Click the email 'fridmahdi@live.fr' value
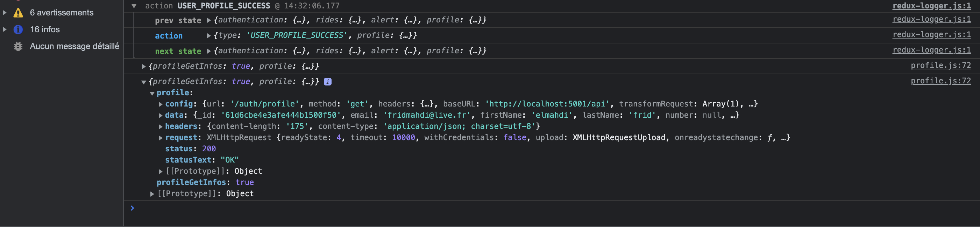The width and height of the screenshot is (980, 227). click(x=427, y=115)
